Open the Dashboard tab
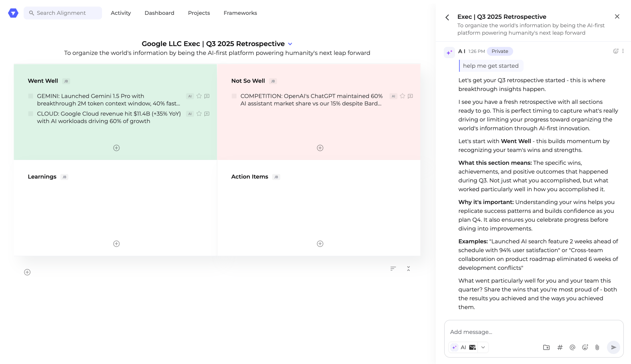 (x=159, y=13)
